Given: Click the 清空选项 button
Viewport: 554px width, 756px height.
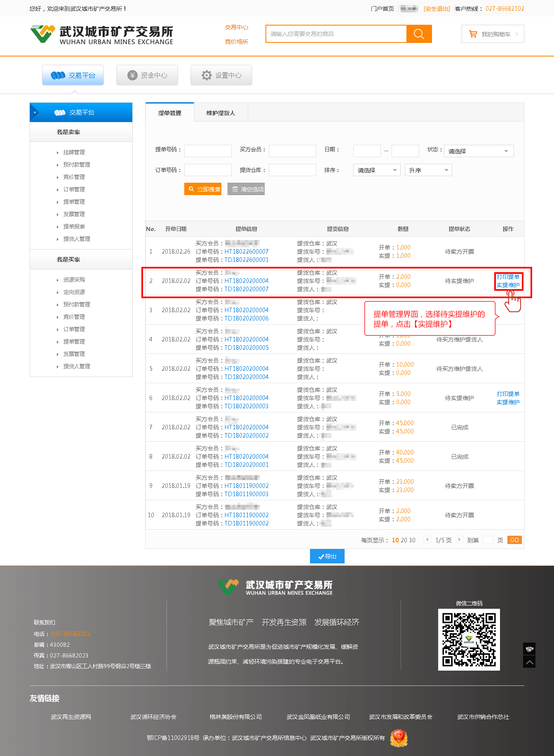Looking at the screenshot, I should pos(246,189).
